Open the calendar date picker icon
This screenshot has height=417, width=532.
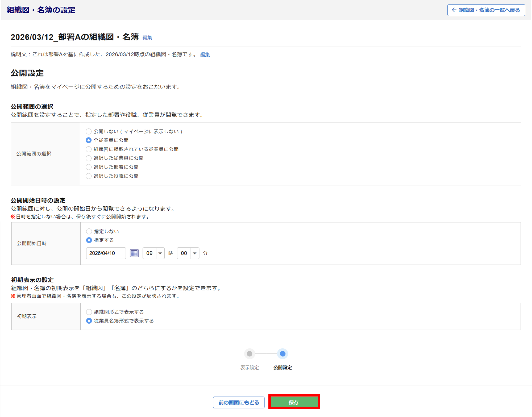134,253
